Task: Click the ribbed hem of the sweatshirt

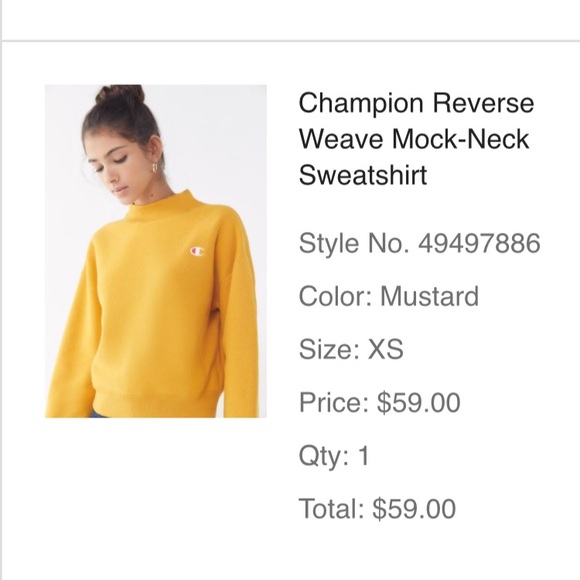Action: [154, 405]
